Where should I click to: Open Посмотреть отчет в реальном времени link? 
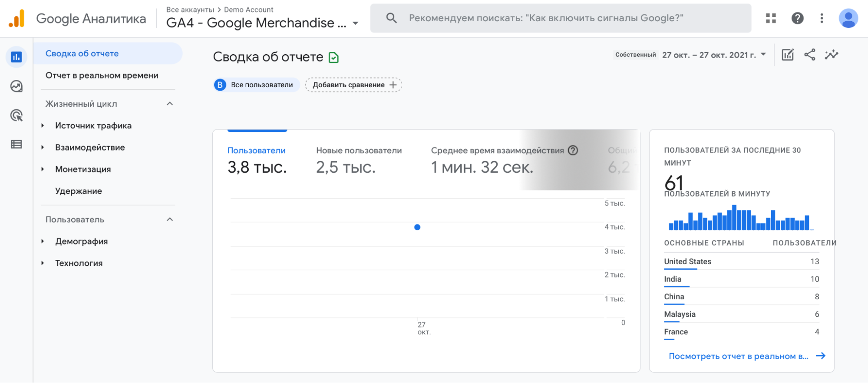738,356
